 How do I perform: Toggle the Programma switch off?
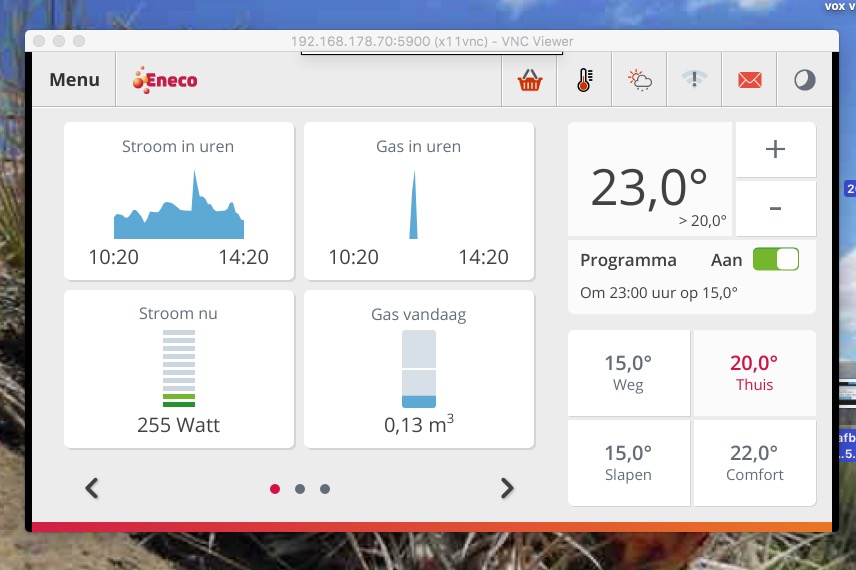[x=776, y=260]
